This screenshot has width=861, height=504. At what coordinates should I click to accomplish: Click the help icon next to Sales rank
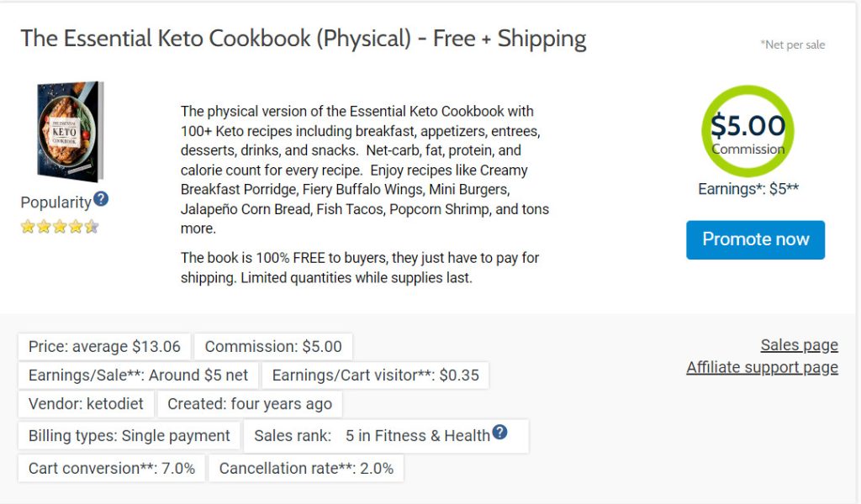(500, 433)
